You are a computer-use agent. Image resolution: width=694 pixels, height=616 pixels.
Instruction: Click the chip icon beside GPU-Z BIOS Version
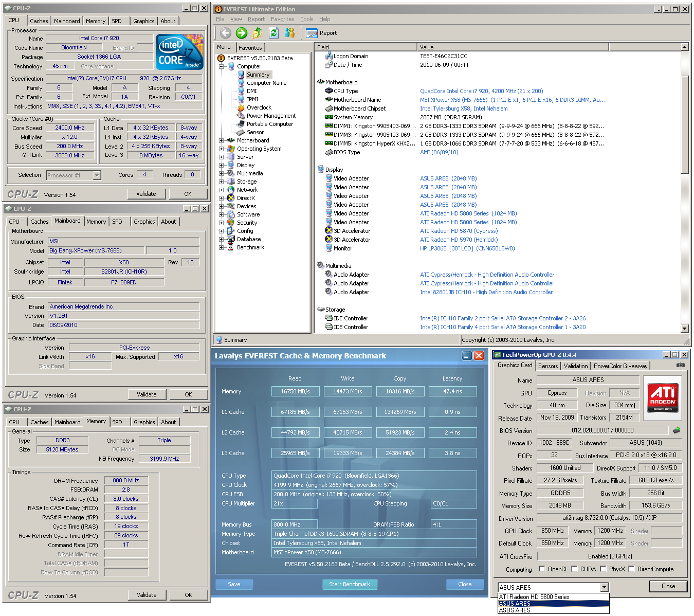click(677, 430)
